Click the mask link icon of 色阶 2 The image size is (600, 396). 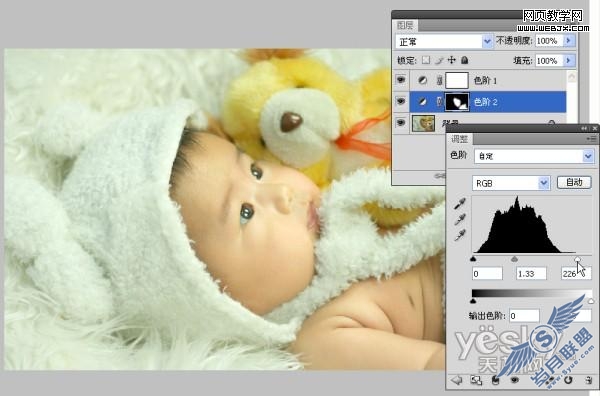pyautogui.click(x=440, y=102)
